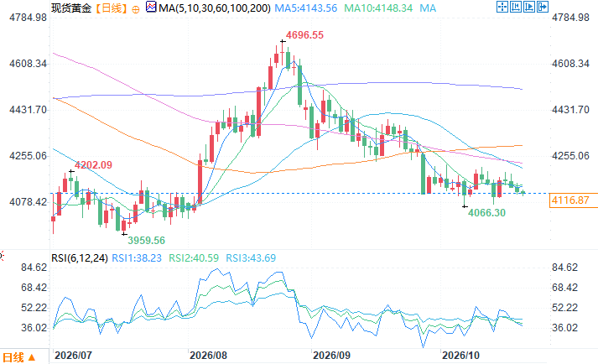Select the 2026/10 date on time axis
This screenshot has width=598, height=364.
pyautogui.click(x=460, y=356)
